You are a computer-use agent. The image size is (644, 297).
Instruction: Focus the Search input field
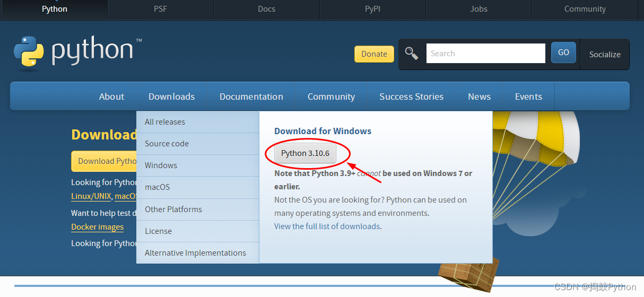(485, 53)
